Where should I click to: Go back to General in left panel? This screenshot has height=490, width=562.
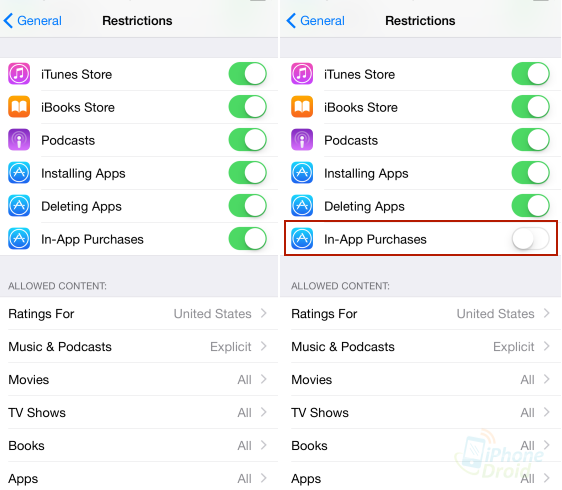pos(33,21)
